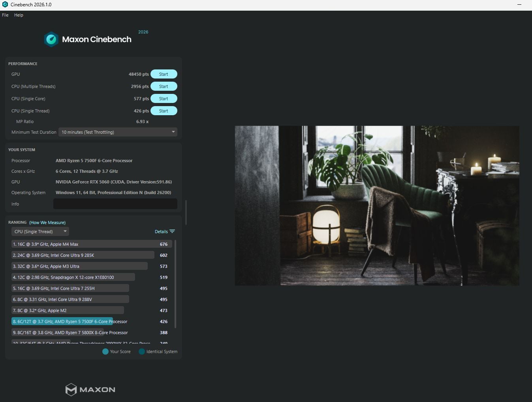The height and width of the screenshot is (402, 532).
Task: Select the Apple M4 Max ranking row
Action: click(92, 244)
